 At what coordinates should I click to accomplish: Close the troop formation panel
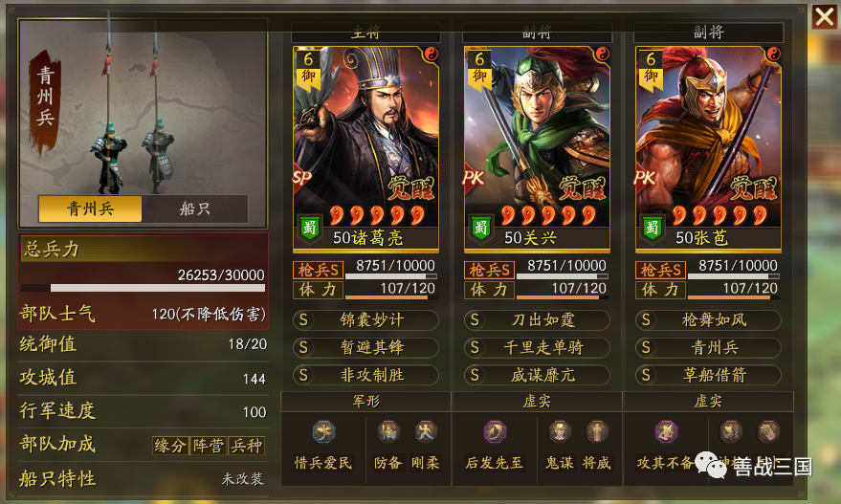(825, 17)
